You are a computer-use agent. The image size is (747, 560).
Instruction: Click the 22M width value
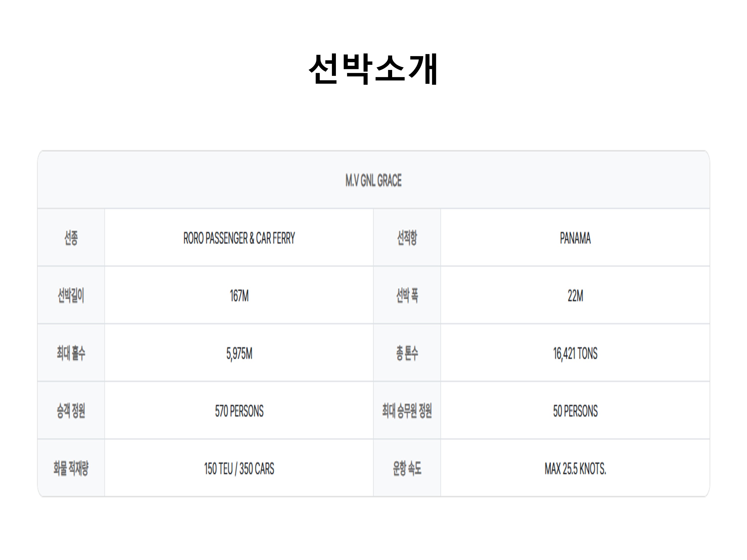575,296
